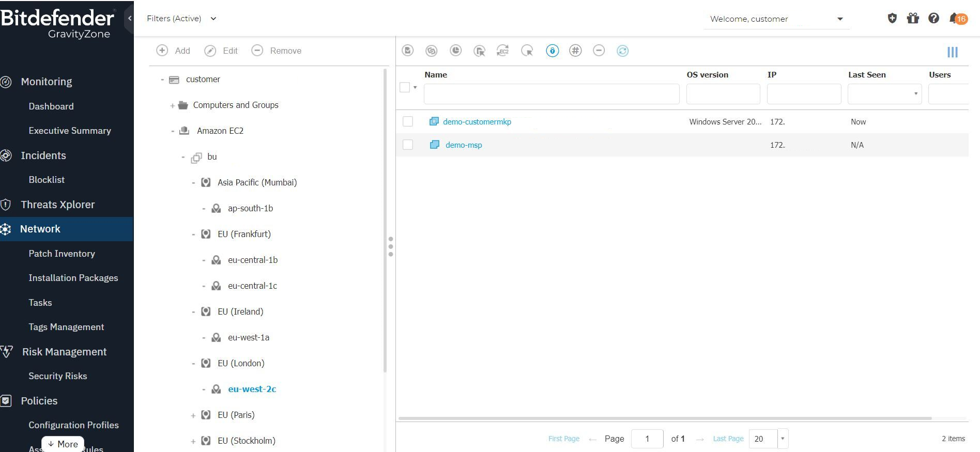The height and width of the screenshot is (452, 980).
Task: Click the minus circle icon in table toolbar
Action: [x=599, y=51]
